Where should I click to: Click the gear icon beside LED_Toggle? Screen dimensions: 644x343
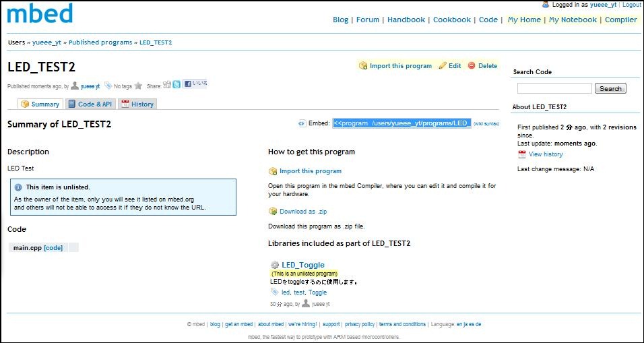[x=274, y=265]
